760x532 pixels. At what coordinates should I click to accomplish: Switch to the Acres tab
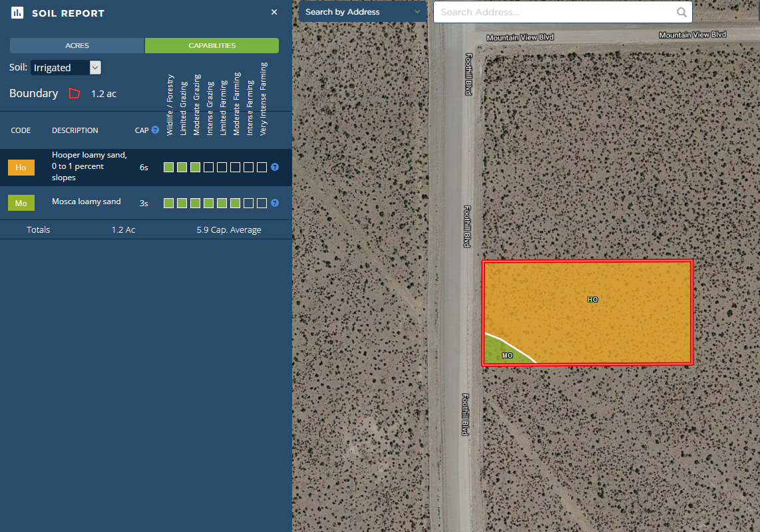(x=77, y=46)
